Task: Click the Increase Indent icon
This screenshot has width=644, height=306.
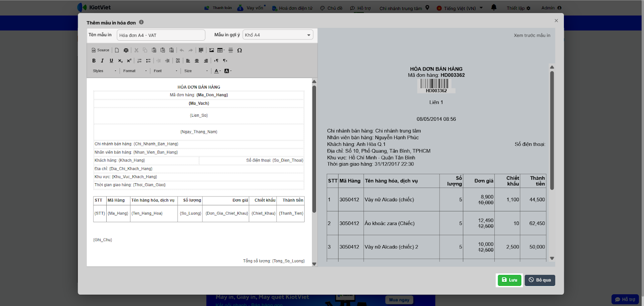Action: 167,61
